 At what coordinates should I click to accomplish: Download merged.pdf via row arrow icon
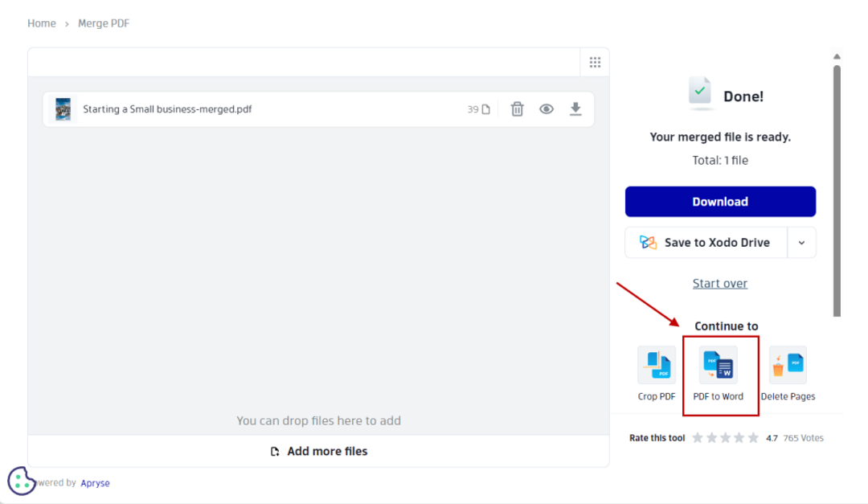coord(575,109)
